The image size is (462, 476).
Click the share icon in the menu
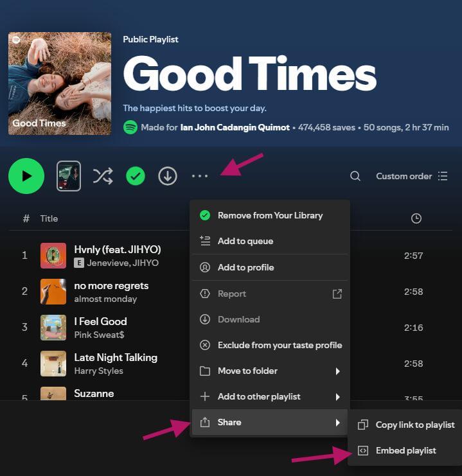205,422
